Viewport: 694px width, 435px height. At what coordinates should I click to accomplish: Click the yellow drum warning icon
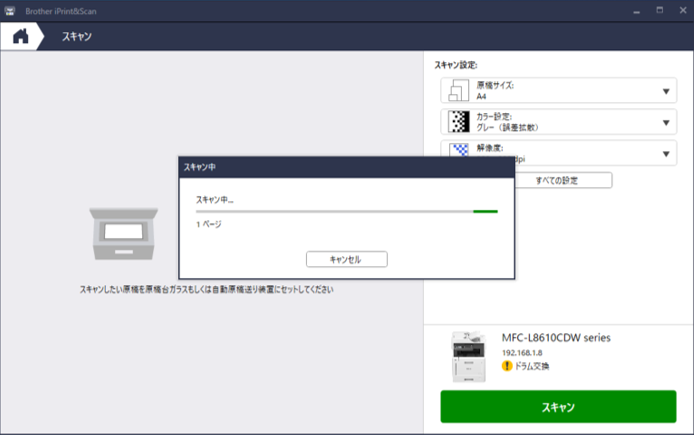coord(507,366)
